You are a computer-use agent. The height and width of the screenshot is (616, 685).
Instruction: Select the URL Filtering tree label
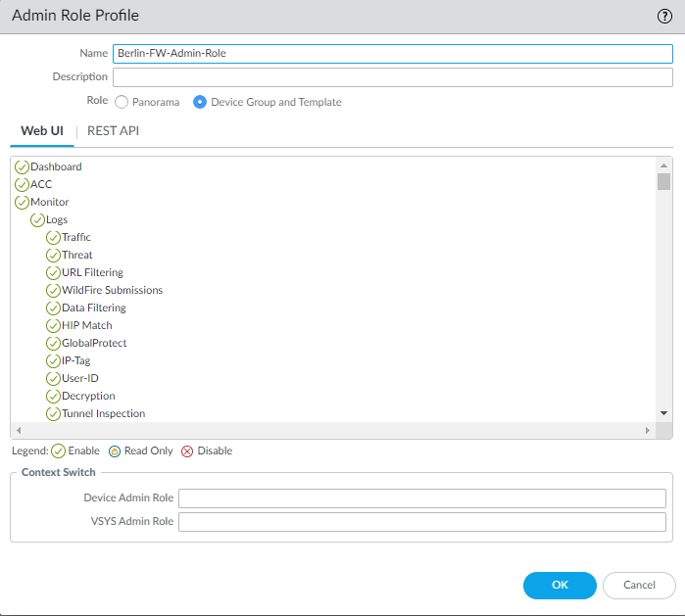(92, 273)
